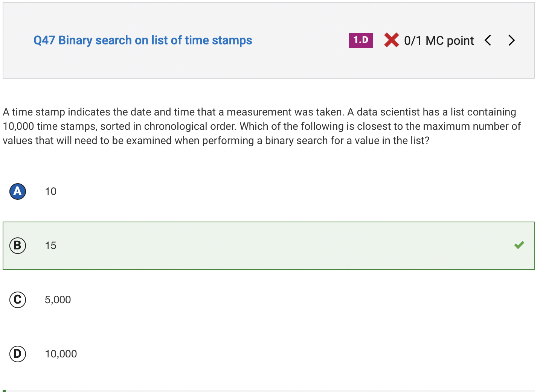
Task: Go to the previous question arrow
Action: (488, 40)
